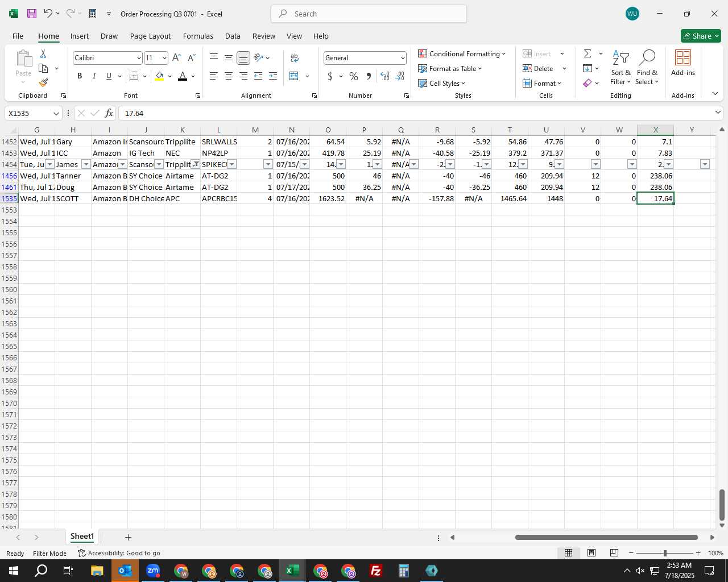The image size is (728, 582).
Task: Click the Search box in title bar
Action: (x=369, y=14)
